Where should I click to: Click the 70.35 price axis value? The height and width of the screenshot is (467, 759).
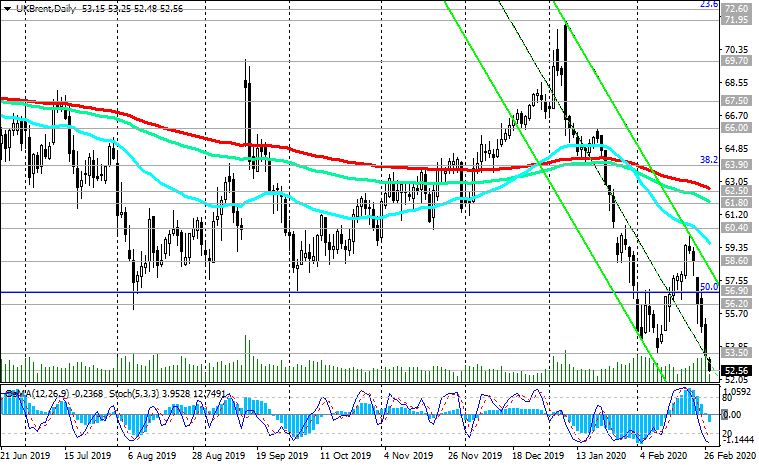pos(737,50)
